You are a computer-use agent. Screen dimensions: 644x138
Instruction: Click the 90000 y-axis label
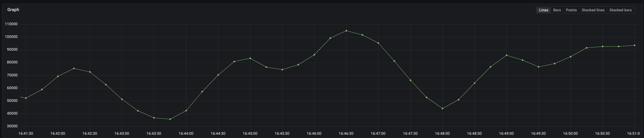(12, 50)
